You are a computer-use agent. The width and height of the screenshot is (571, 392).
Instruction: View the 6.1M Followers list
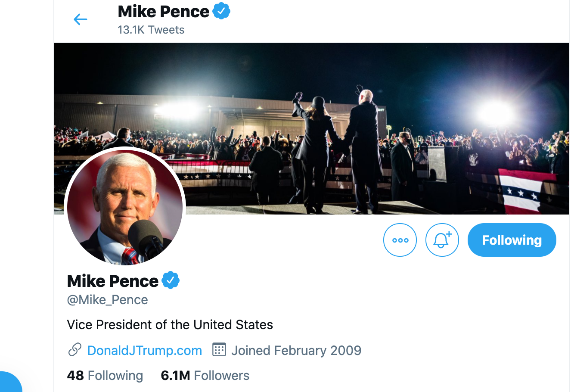coord(205,376)
